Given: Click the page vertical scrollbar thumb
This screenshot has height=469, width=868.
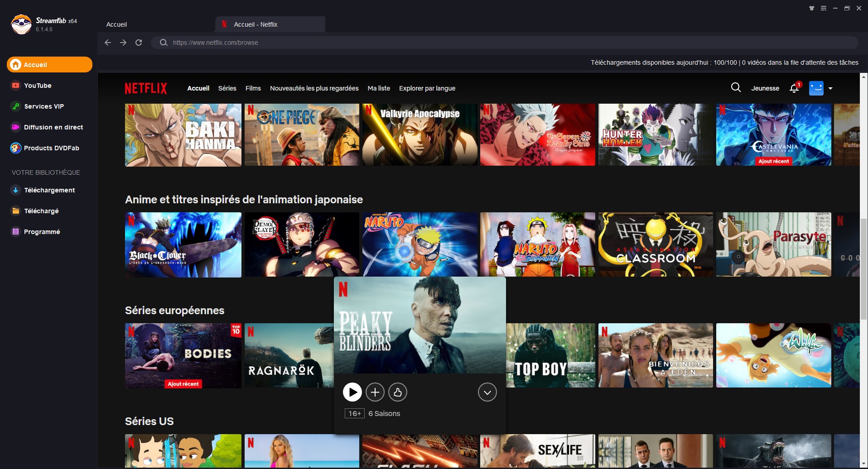Looking at the screenshot, I should pos(863,268).
